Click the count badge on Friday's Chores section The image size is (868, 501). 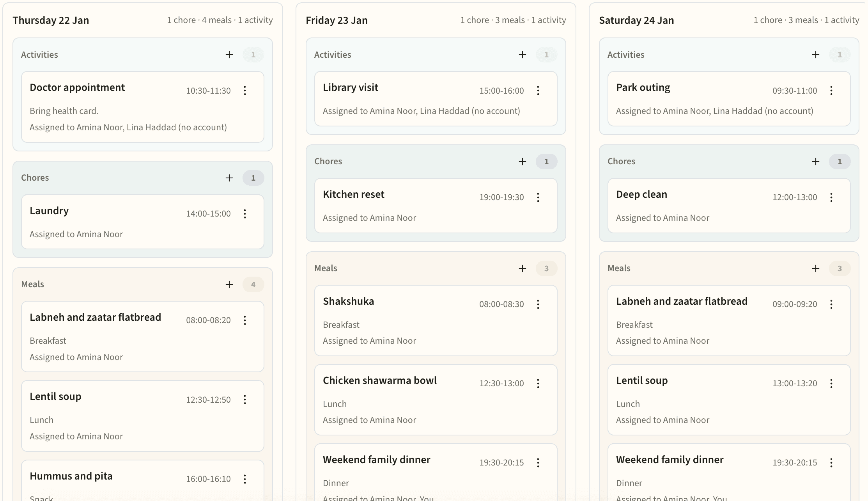(x=547, y=161)
